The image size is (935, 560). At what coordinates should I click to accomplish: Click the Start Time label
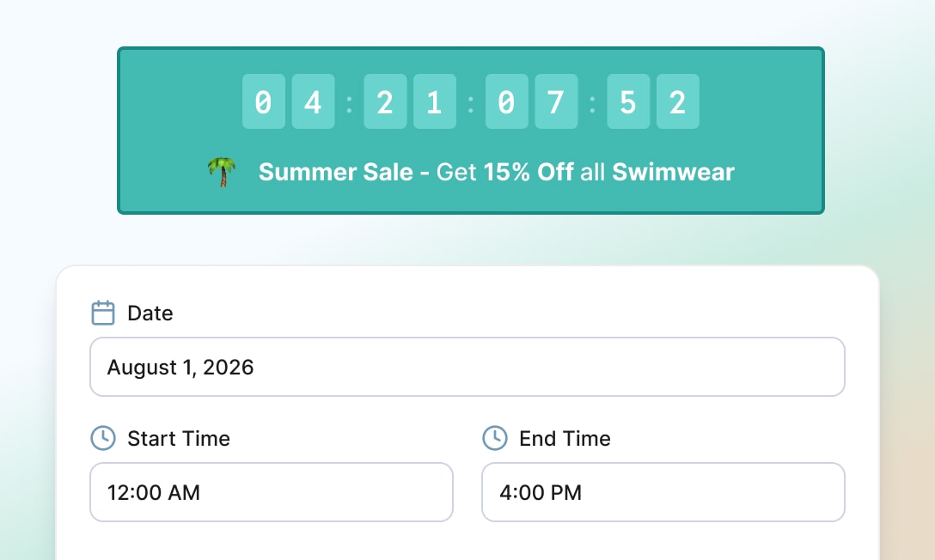(x=178, y=438)
